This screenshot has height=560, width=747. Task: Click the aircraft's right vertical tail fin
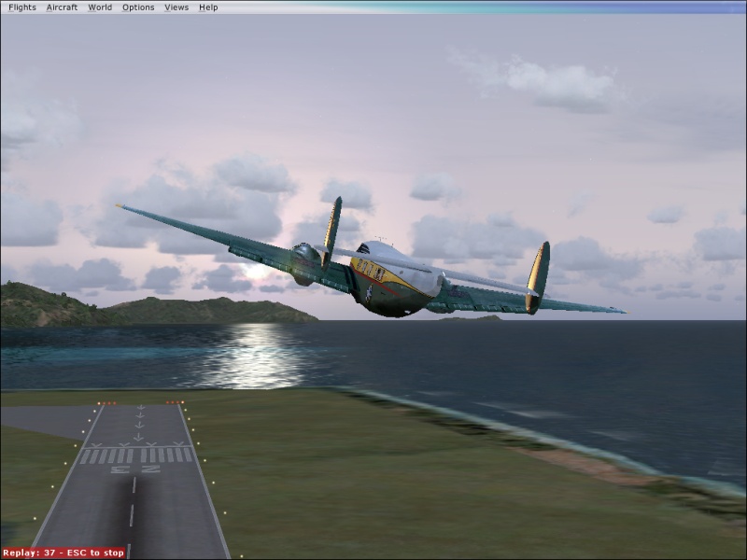click(x=538, y=271)
